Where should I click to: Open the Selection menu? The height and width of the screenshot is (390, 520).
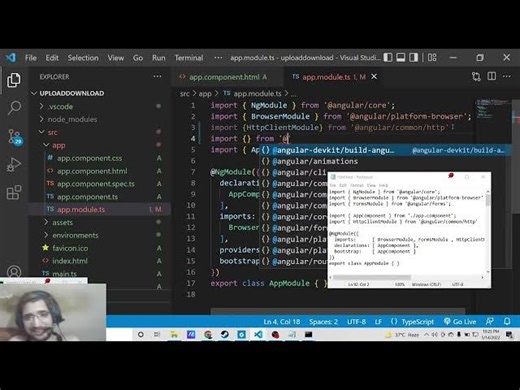83,58
